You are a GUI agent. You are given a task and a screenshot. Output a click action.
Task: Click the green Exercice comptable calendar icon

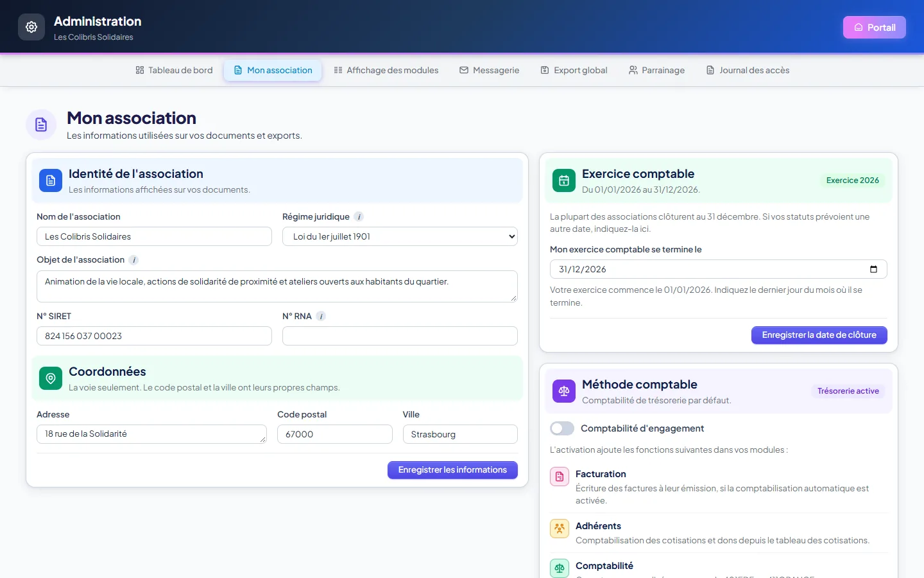564,181
